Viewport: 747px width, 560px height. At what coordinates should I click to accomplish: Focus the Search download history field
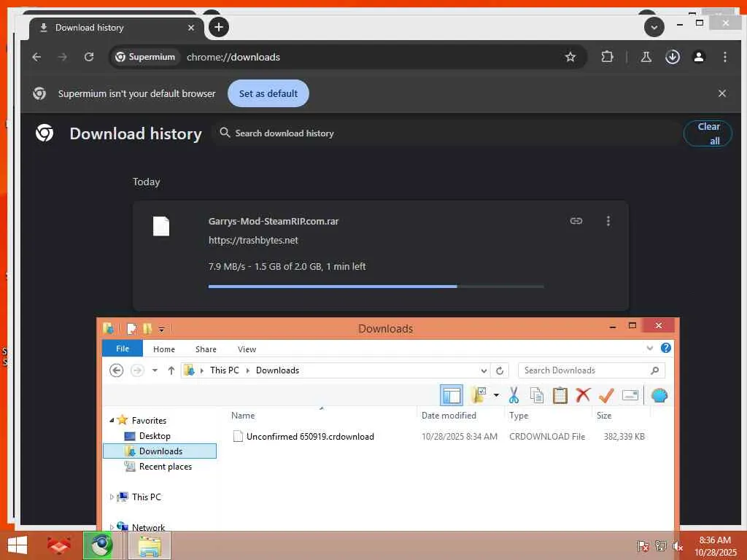pyautogui.click(x=448, y=133)
